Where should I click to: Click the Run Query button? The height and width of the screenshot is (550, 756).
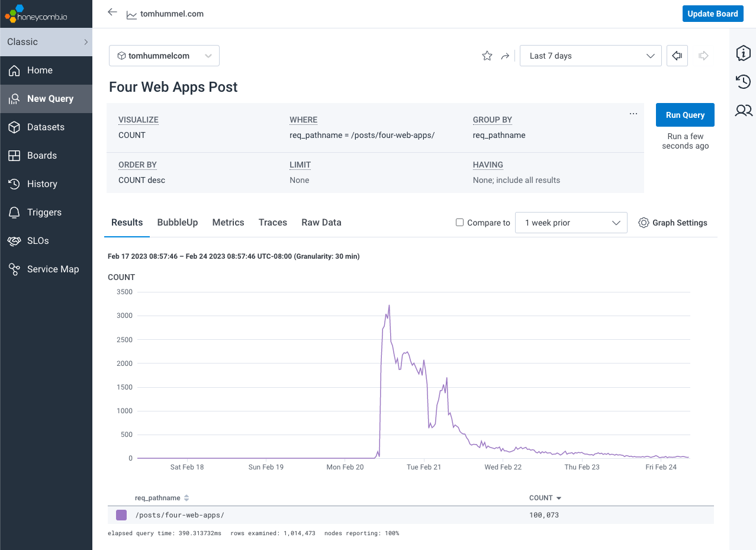tap(685, 115)
